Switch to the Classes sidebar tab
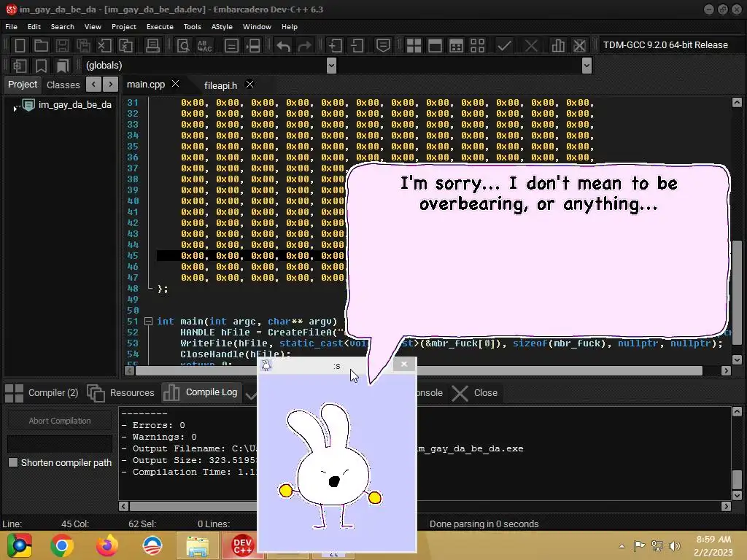Screen dimensions: 747x560 (63, 85)
